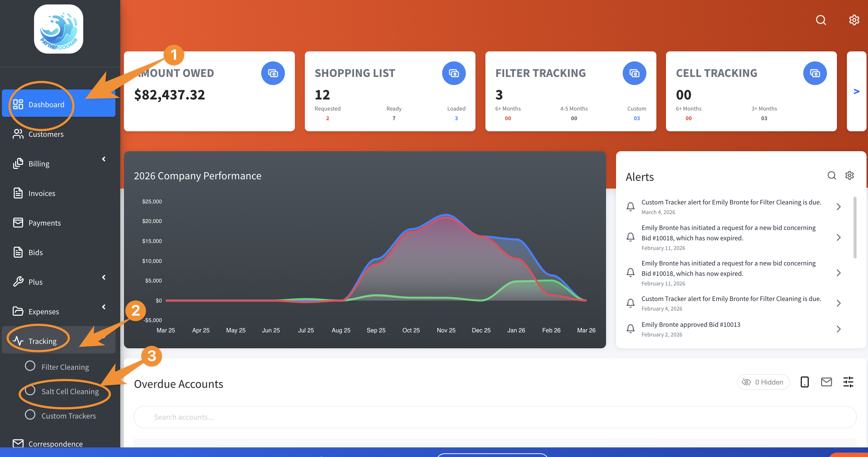The height and width of the screenshot is (457, 868).
Task: Select Salt Cell Cleaning radio option
Action: pyautogui.click(x=30, y=390)
